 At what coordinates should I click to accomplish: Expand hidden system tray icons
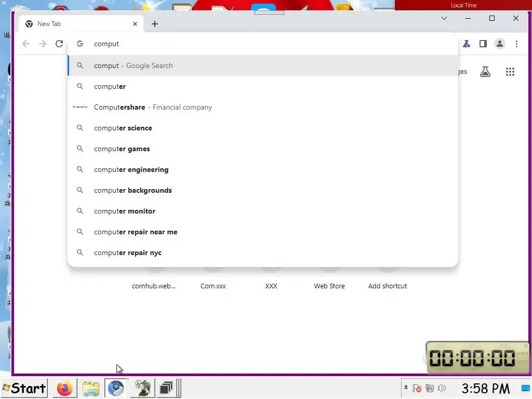pos(406,388)
